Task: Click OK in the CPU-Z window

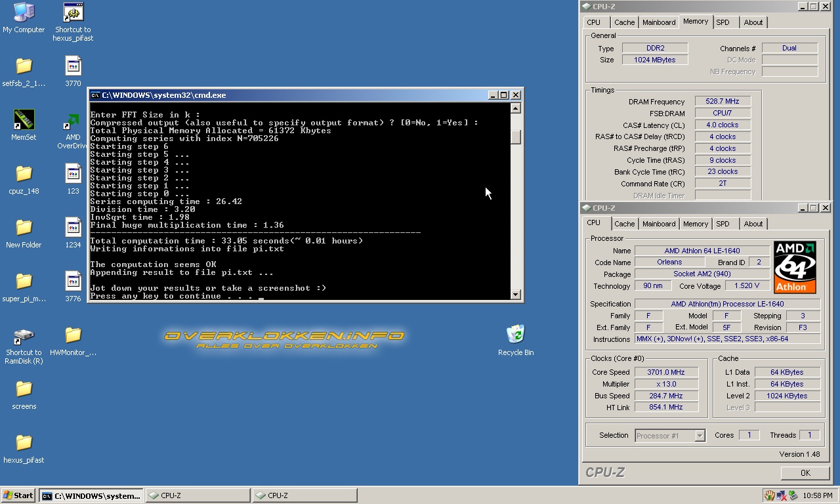Action: tap(805, 472)
